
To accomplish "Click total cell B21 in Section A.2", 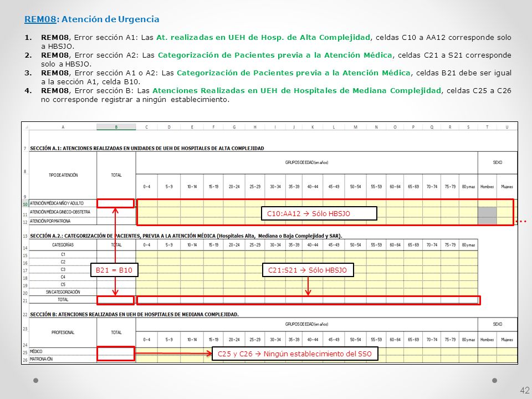I will tap(116, 300).
